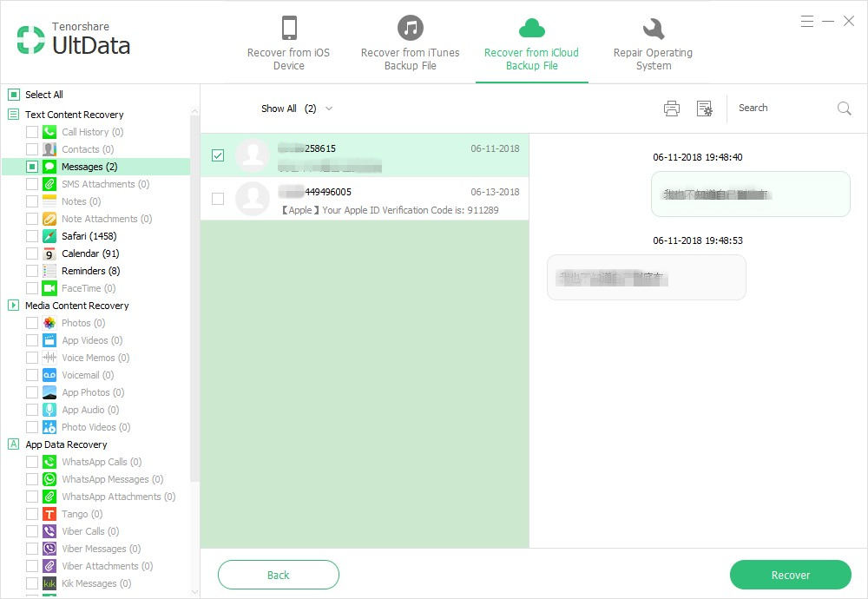Click the Photo Videos icon
The width and height of the screenshot is (868, 599).
pos(49,427)
